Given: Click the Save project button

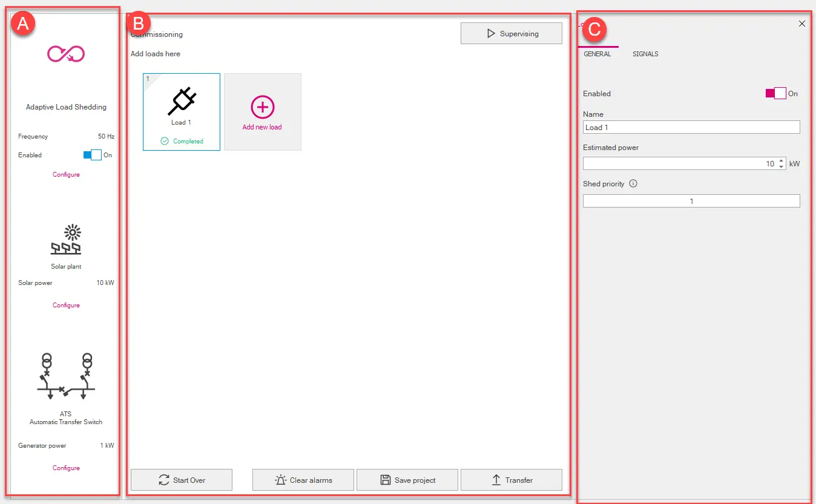Looking at the screenshot, I should [407, 480].
